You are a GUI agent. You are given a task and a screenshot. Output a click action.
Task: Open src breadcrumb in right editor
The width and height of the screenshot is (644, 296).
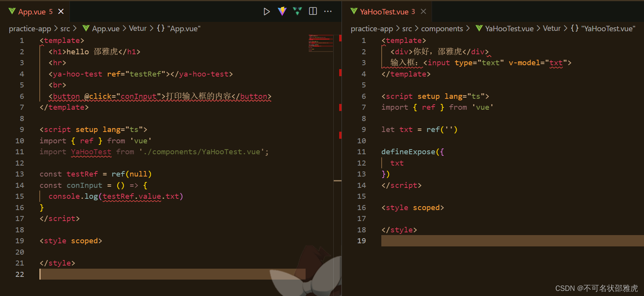coord(407,29)
